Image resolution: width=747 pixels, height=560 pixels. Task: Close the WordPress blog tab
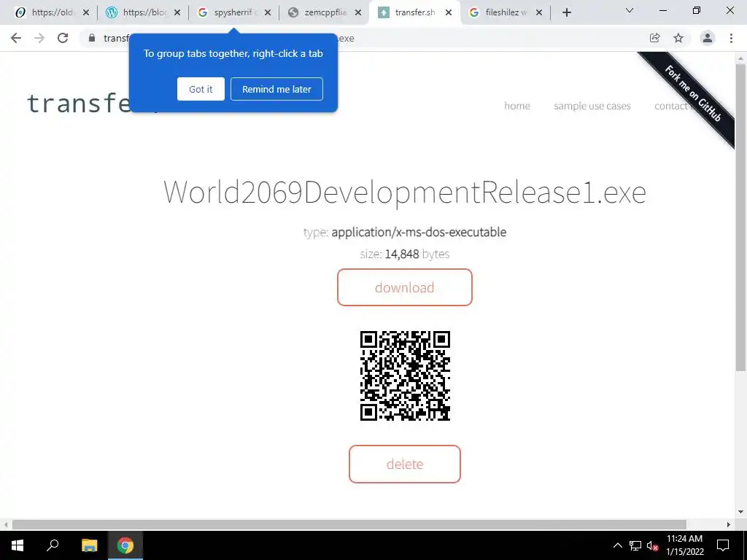[x=177, y=13]
